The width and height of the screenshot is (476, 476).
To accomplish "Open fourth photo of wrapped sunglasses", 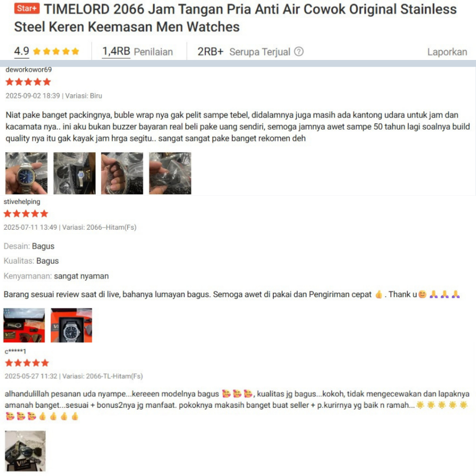I will 170,173.
